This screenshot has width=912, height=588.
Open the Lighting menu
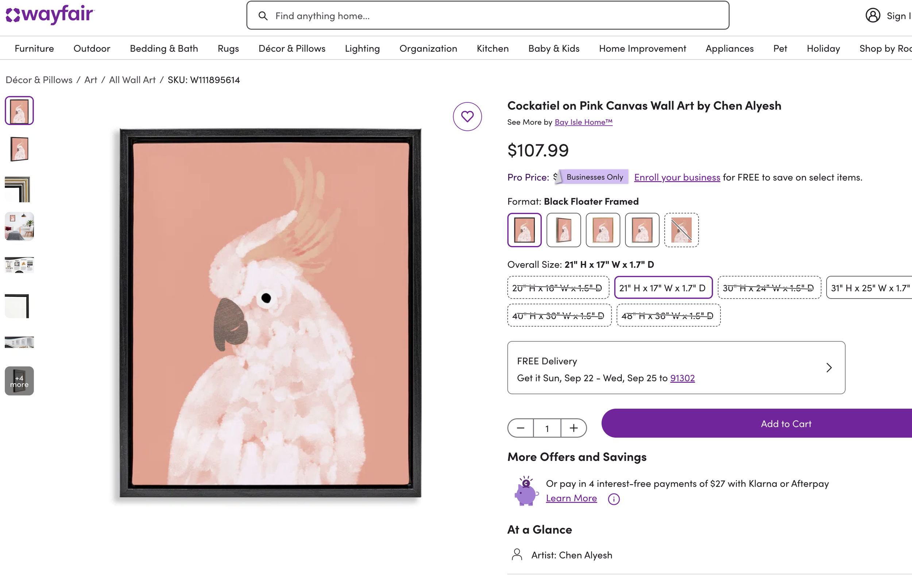point(362,48)
